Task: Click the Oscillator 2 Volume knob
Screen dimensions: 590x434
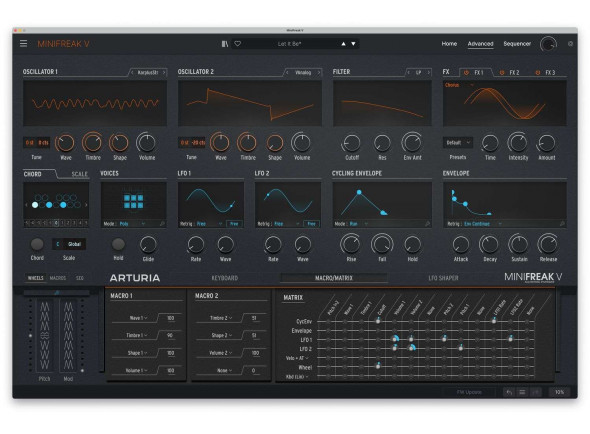Action: [302, 143]
